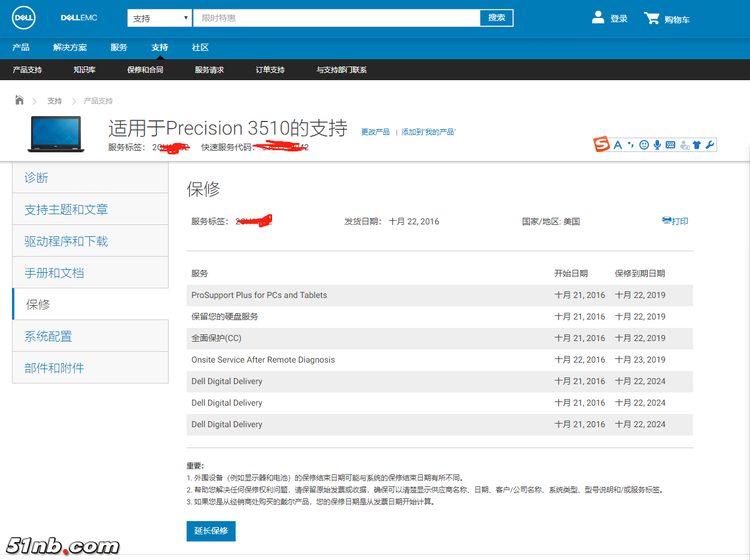Open the 保修和合同 menu item

145,69
